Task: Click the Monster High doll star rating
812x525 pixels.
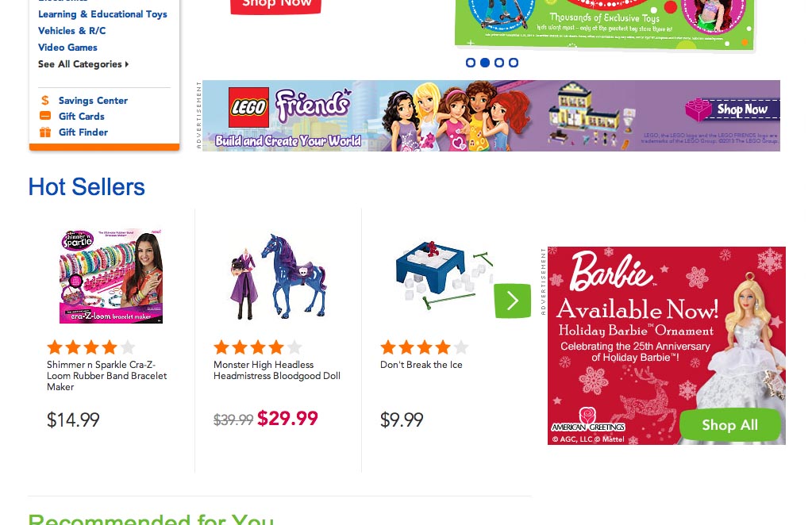Action: (x=257, y=347)
